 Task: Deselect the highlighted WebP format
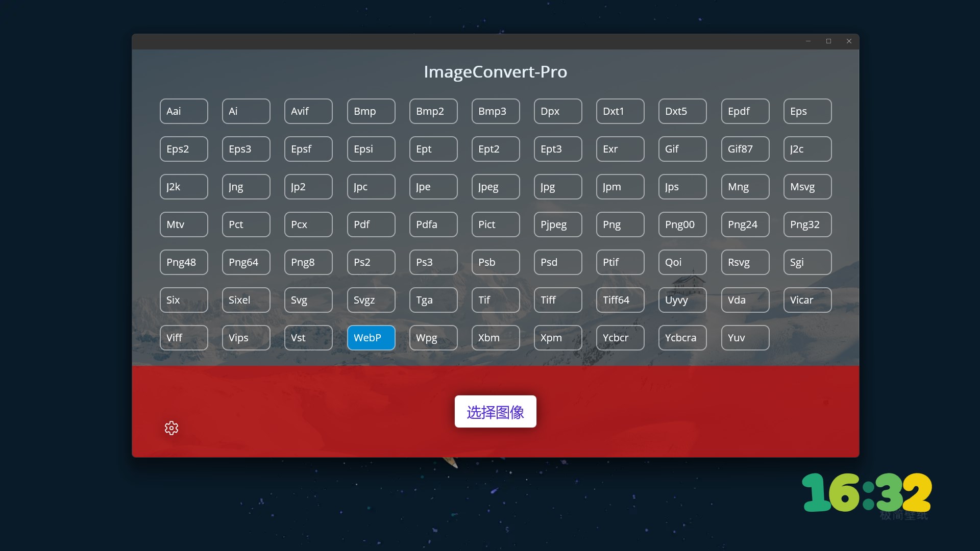371,338
